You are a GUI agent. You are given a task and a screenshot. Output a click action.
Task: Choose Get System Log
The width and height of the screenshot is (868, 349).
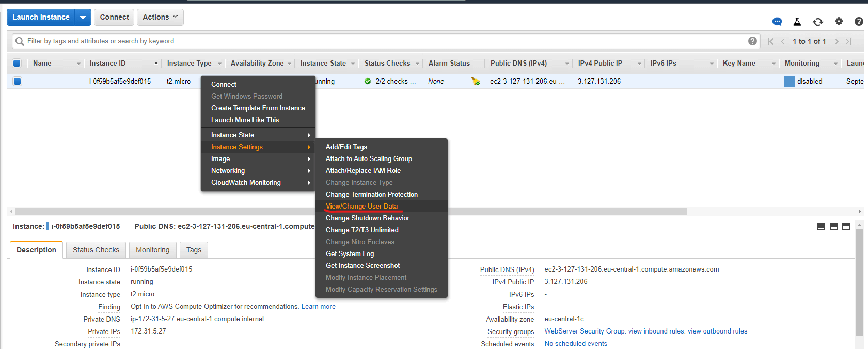click(382, 253)
